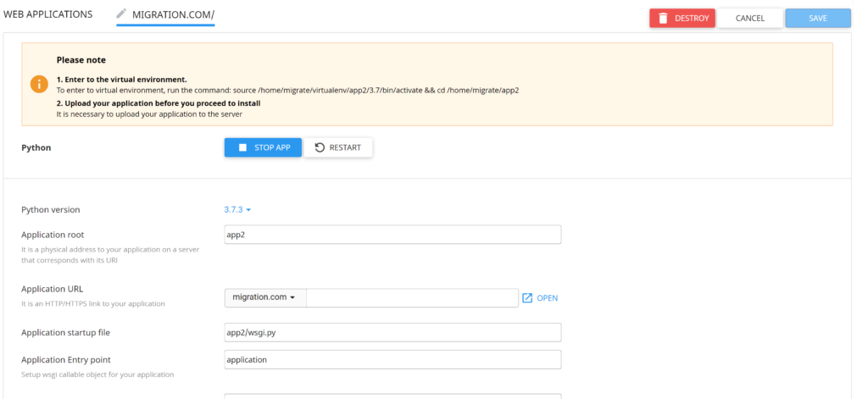The width and height of the screenshot is (868, 399).
Task: Click the Restart button
Action: point(338,147)
